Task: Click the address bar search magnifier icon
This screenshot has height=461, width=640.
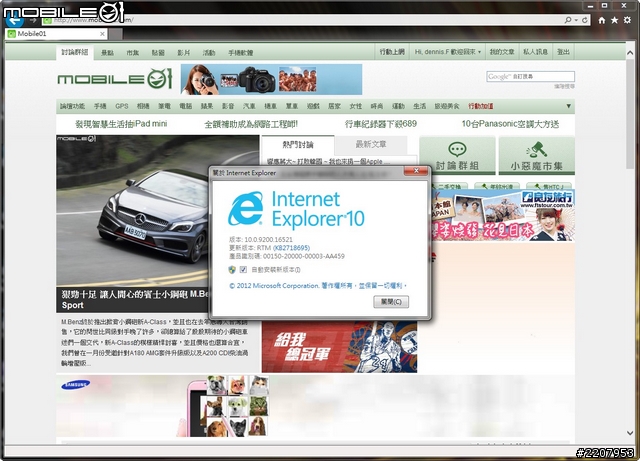Action: (x=568, y=20)
